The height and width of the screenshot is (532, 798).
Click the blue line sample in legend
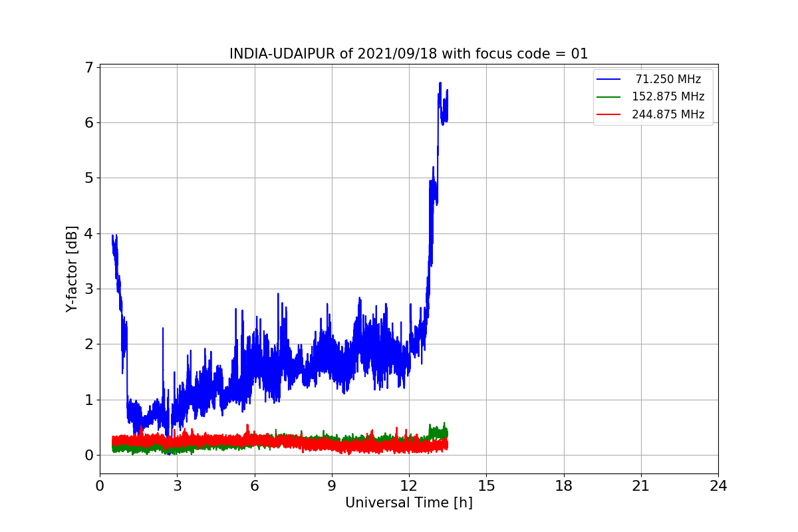(608, 79)
